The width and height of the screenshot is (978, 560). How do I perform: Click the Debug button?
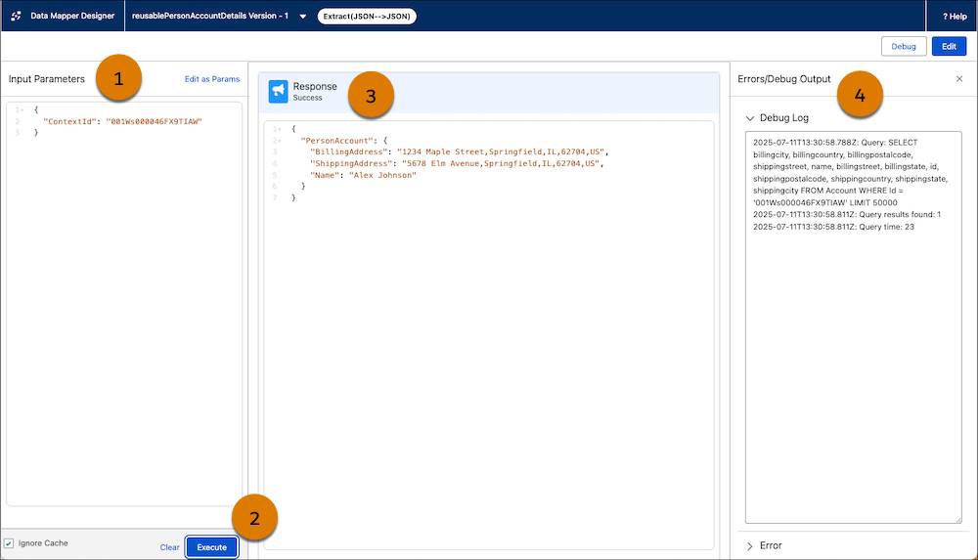903,46
